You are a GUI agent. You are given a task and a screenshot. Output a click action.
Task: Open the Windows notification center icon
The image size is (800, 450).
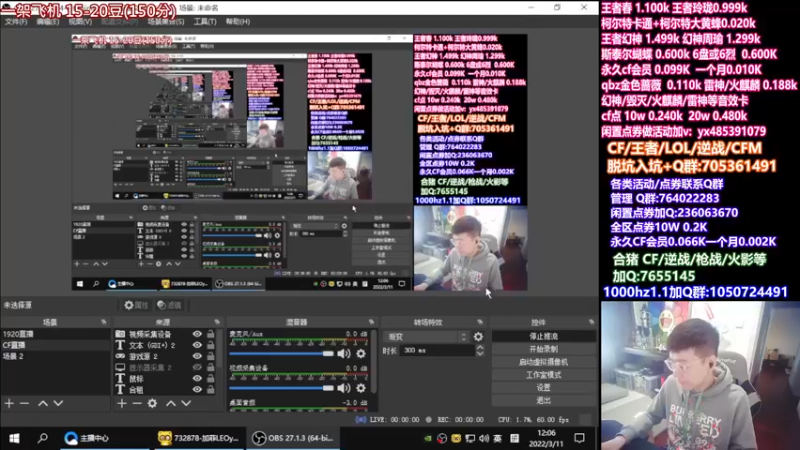579,438
